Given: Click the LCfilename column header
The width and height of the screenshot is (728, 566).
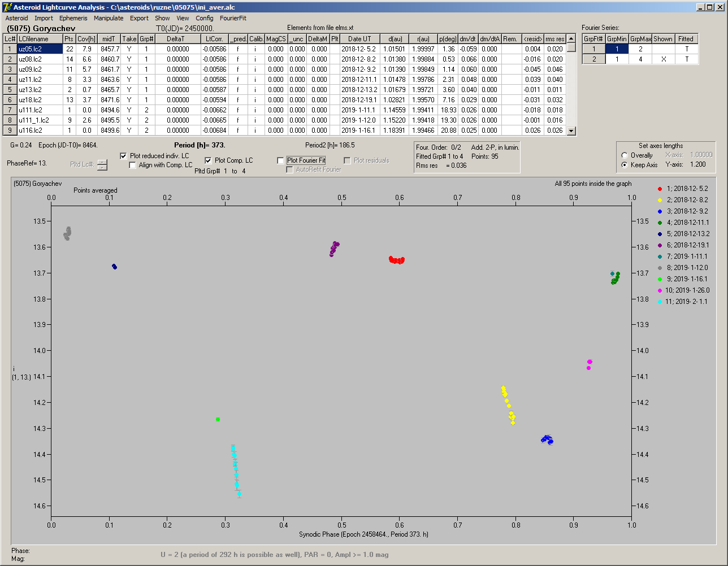Looking at the screenshot, I should pos(40,39).
